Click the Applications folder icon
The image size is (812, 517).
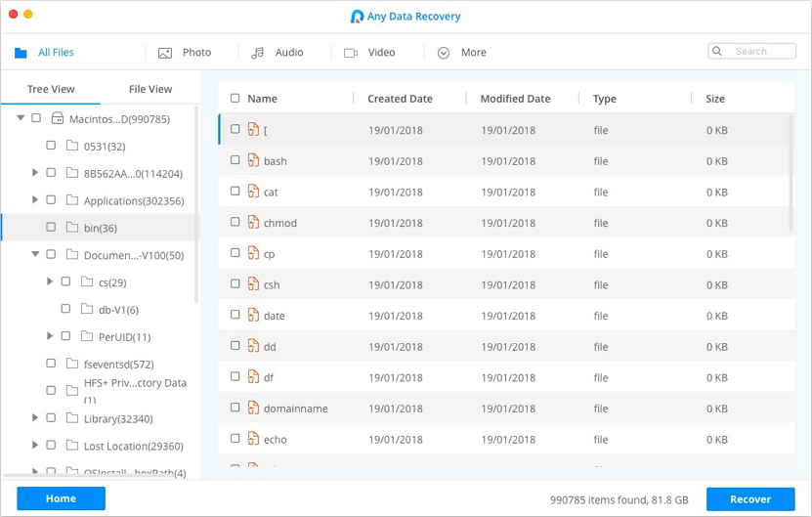click(x=72, y=199)
